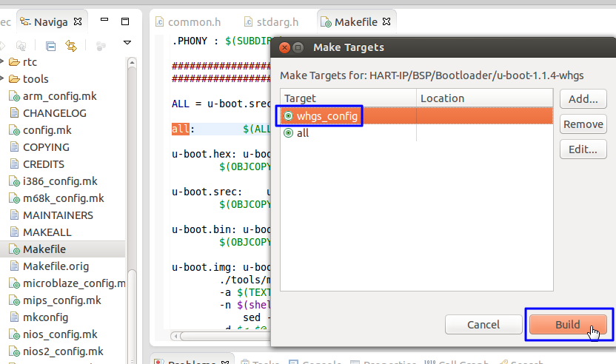Click the highlighted 'all' target in the editor
This screenshot has height=364, width=616.
(181, 129)
